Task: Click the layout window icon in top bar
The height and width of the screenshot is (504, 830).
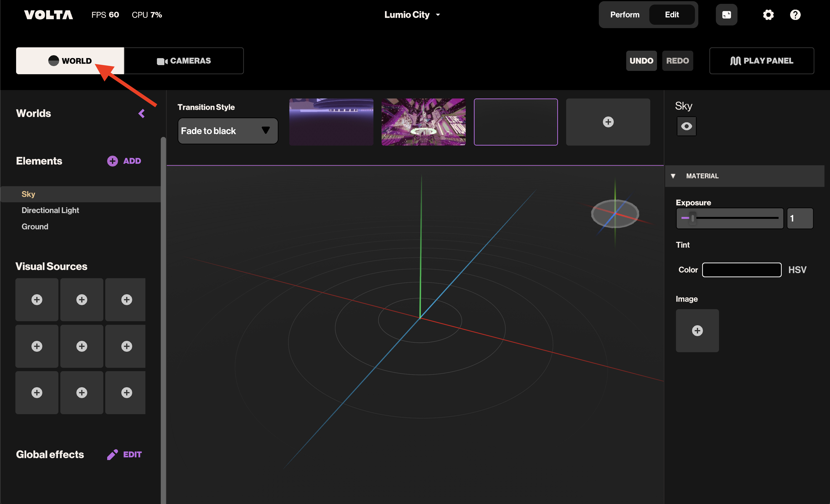Action: (x=726, y=15)
